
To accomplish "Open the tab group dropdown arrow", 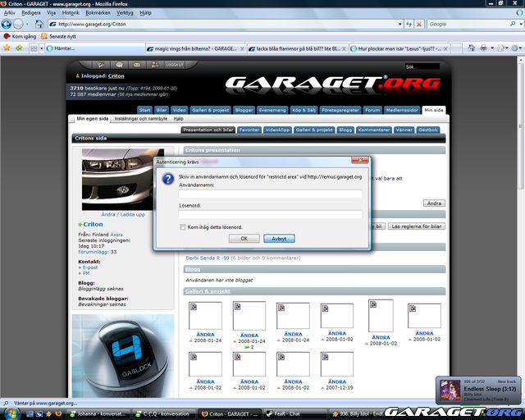I will click(42, 48).
